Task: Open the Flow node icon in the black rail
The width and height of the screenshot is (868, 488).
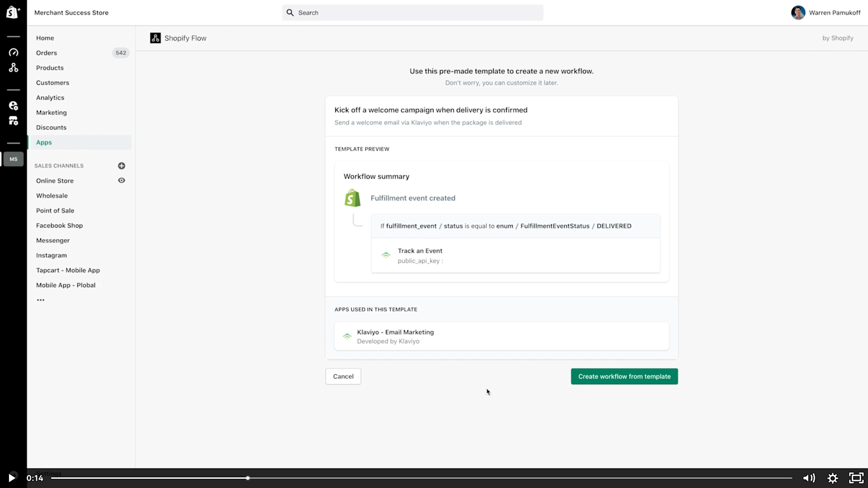Action: [x=13, y=67]
